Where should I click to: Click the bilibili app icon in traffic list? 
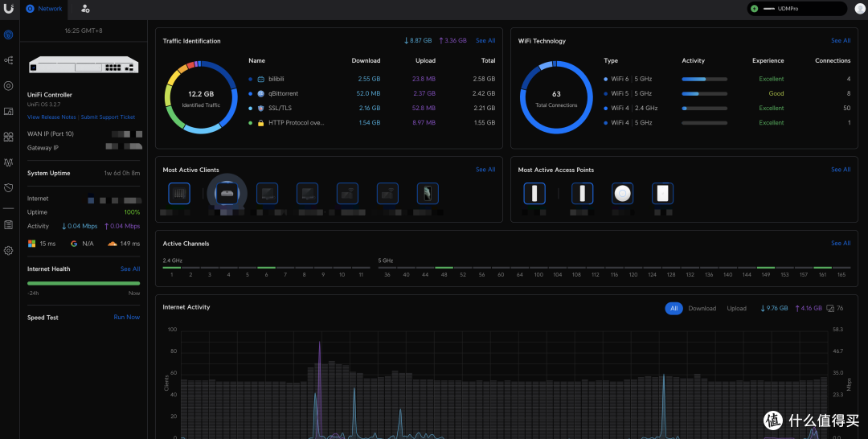point(260,79)
